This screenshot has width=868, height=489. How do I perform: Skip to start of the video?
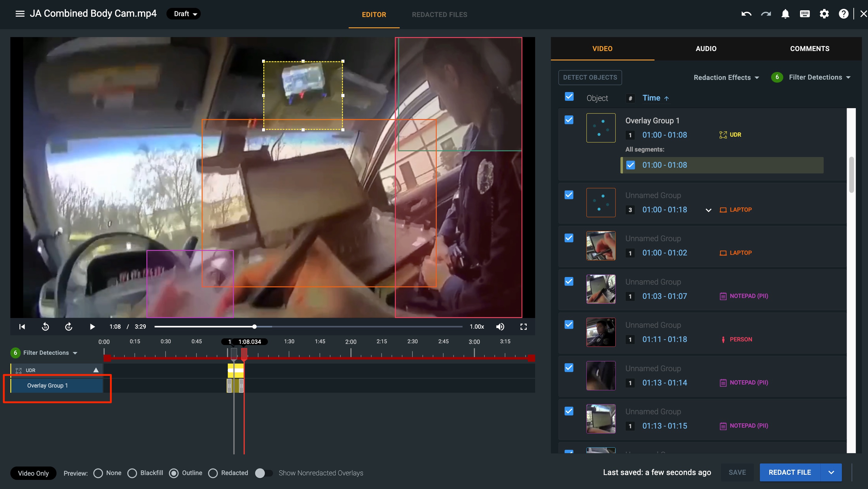click(x=22, y=327)
